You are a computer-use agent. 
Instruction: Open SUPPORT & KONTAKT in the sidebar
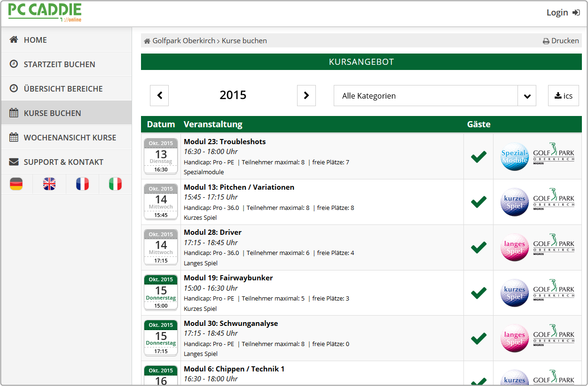[66, 162]
